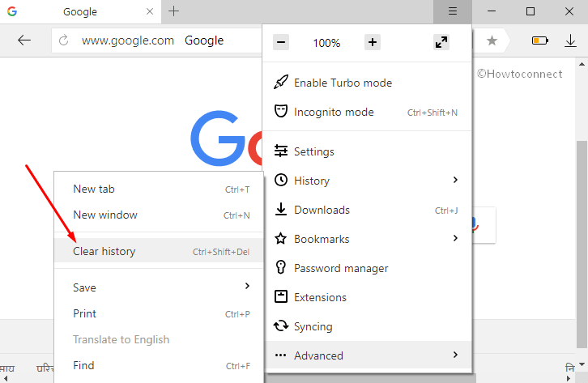Viewport: 588px width, 383px height.
Task: Open the hamburger main menu button
Action: click(x=453, y=11)
